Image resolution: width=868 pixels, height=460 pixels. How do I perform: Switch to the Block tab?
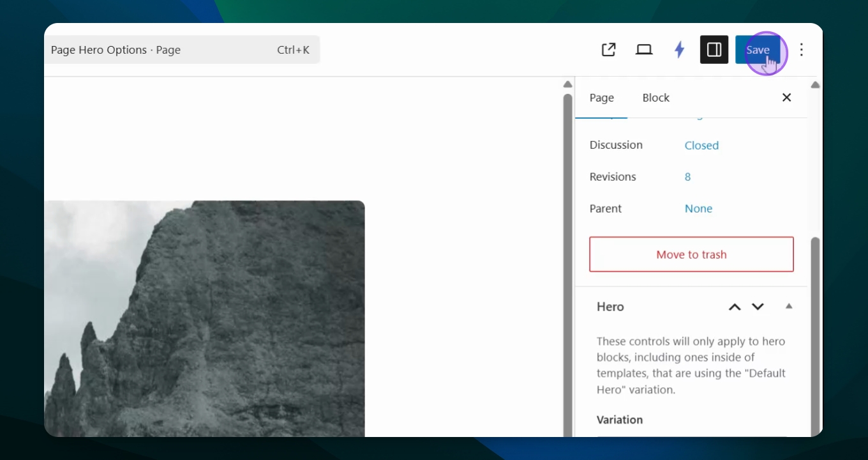tap(655, 98)
